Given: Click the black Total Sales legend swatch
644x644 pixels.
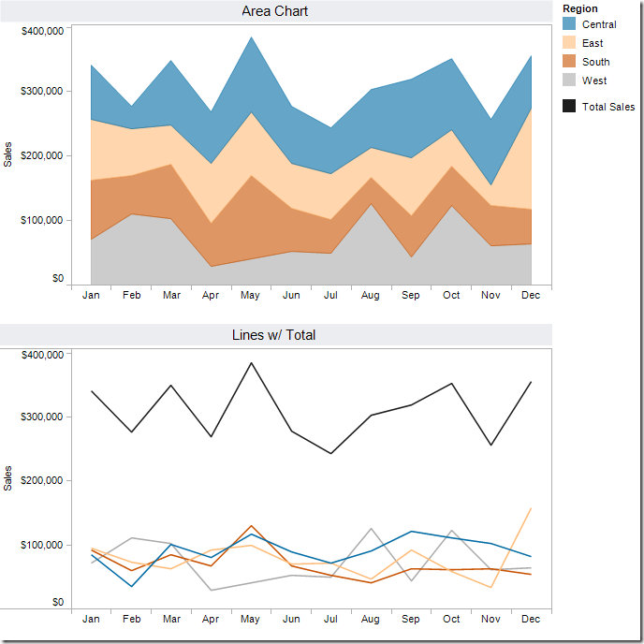Looking at the screenshot, I should (x=569, y=107).
